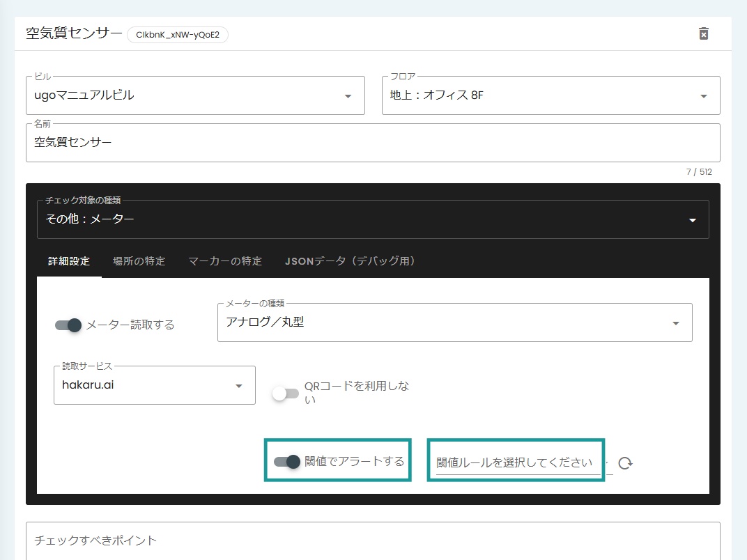Click the arrow beside メーターの種類
The image size is (747, 560).
[x=675, y=322]
